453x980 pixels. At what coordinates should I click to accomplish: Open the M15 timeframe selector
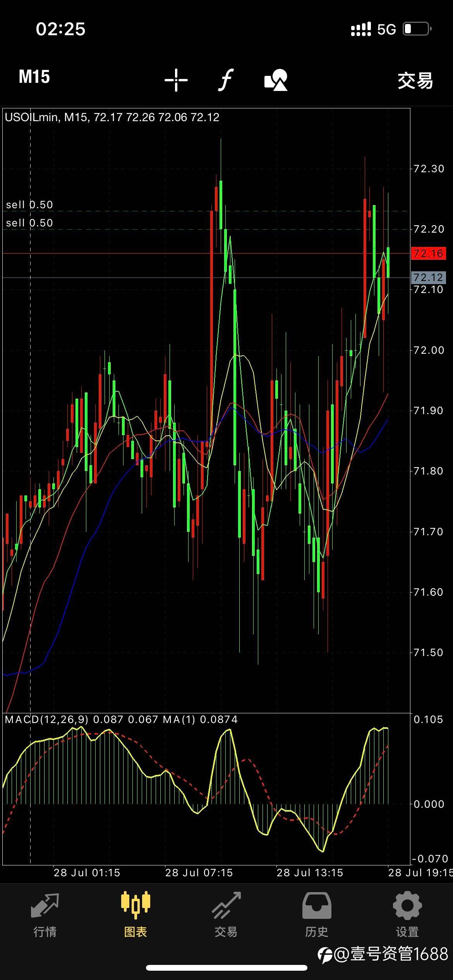coord(34,77)
